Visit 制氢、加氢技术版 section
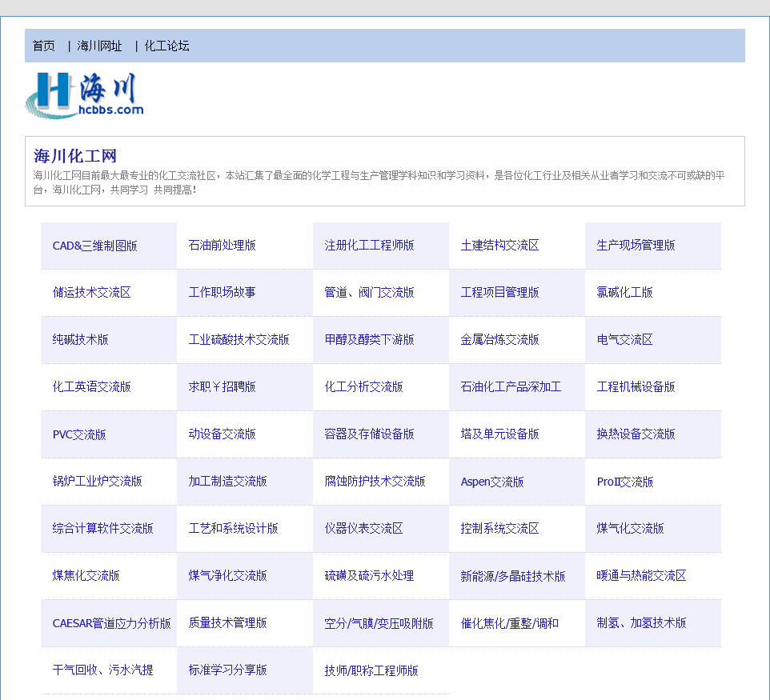Image resolution: width=770 pixels, height=700 pixels. point(641,622)
